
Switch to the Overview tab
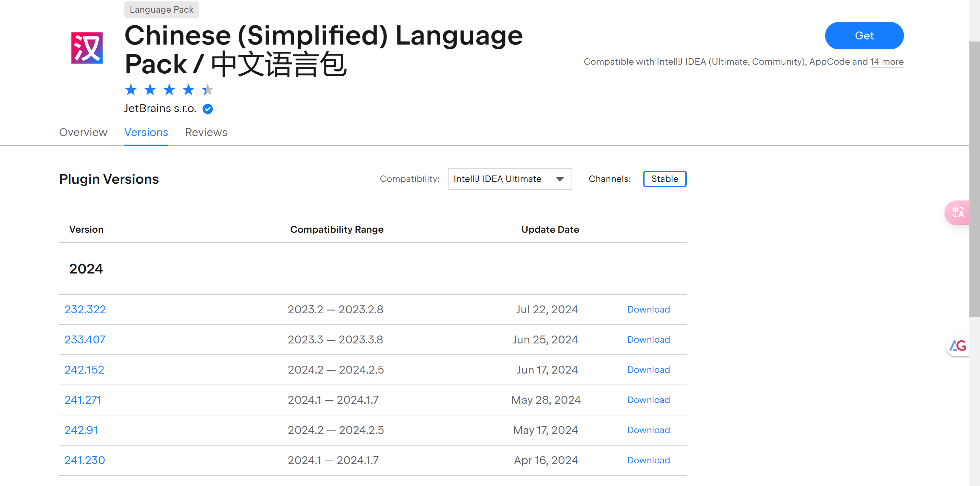tap(83, 132)
